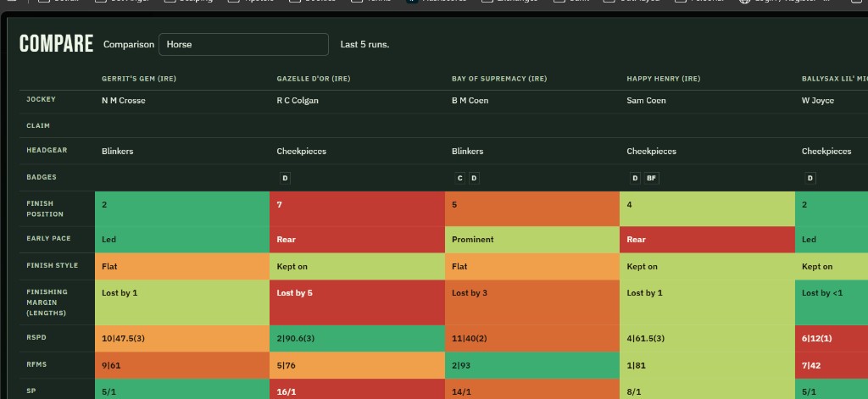The width and height of the screenshot is (868, 399).
Task: Click finish position 5 for Bay of Supremacy
Action: point(532,208)
